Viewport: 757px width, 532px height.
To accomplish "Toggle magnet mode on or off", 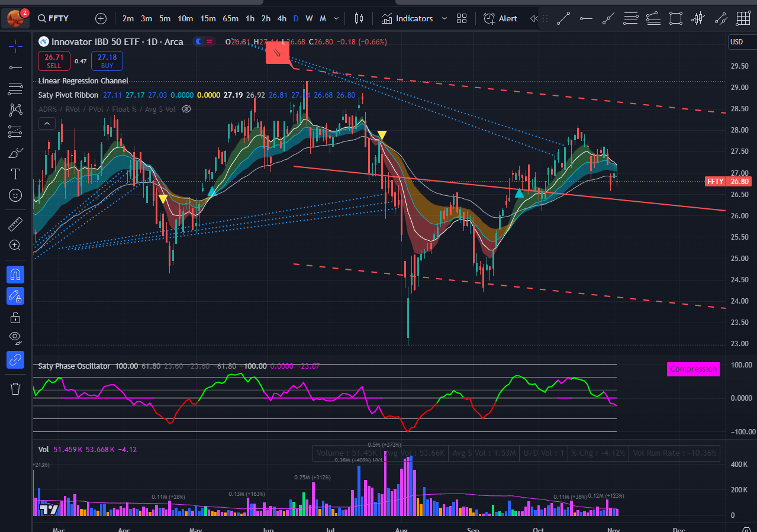I will point(15,274).
